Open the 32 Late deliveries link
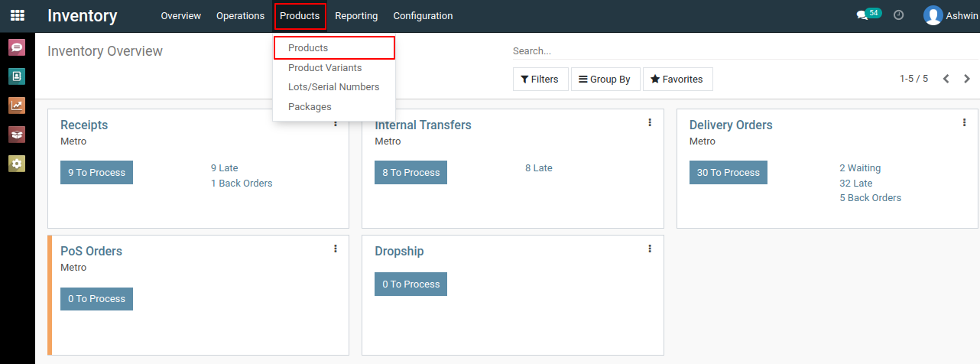 coord(856,184)
